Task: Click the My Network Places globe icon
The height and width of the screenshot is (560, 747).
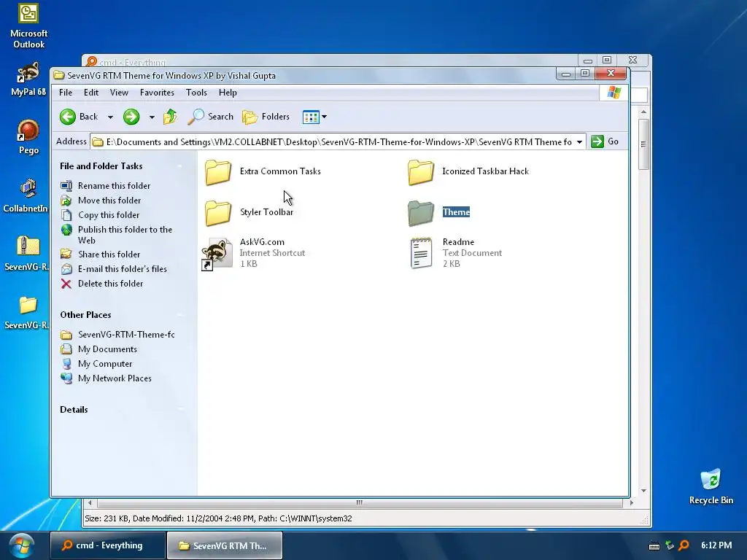Action: [66, 378]
